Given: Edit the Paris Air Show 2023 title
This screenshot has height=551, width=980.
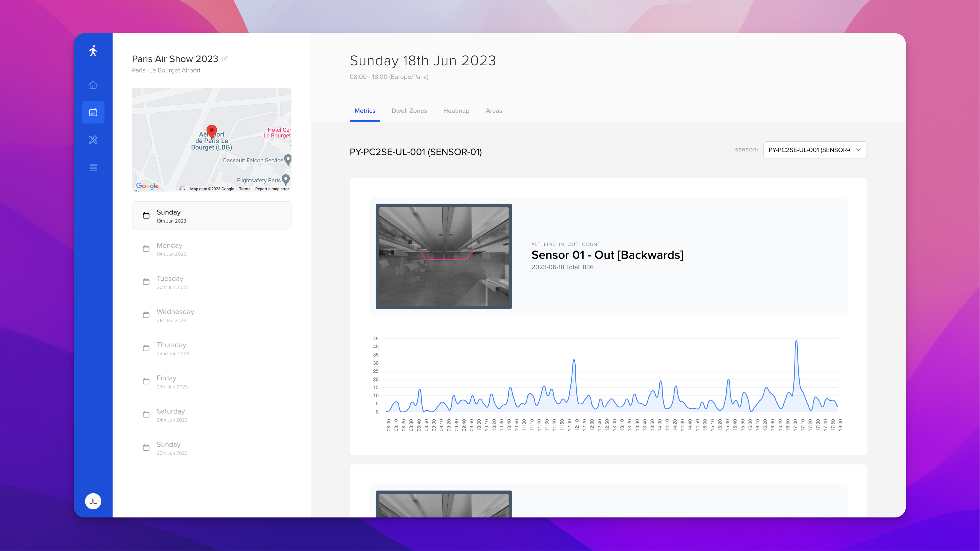Looking at the screenshot, I should pyautogui.click(x=225, y=59).
